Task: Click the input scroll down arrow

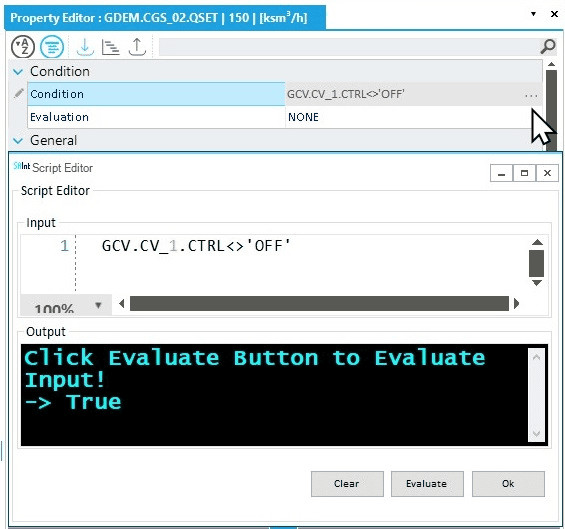Action: (x=537, y=283)
